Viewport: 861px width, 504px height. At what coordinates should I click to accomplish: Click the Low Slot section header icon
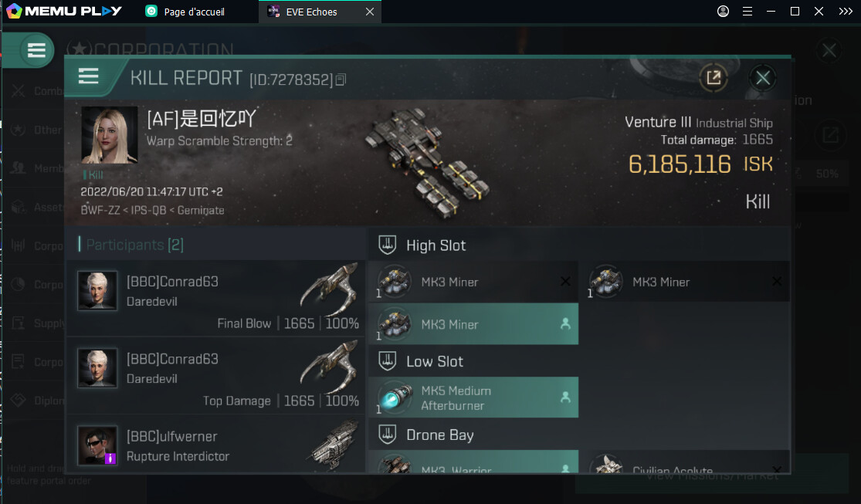coord(387,361)
